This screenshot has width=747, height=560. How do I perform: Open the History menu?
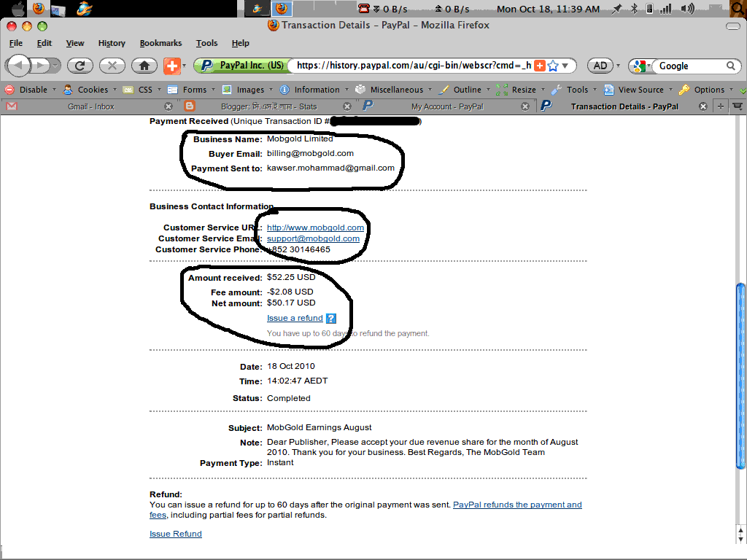(112, 43)
